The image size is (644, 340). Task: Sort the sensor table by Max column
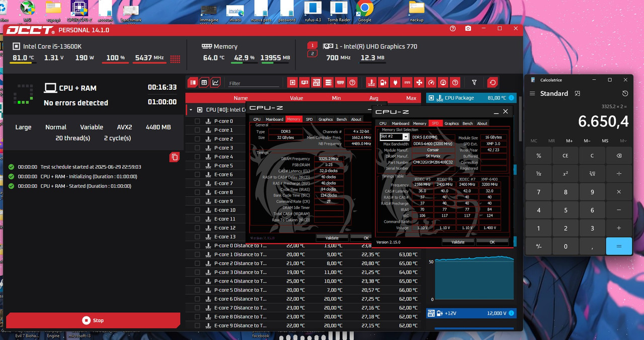(x=411, y=98)
